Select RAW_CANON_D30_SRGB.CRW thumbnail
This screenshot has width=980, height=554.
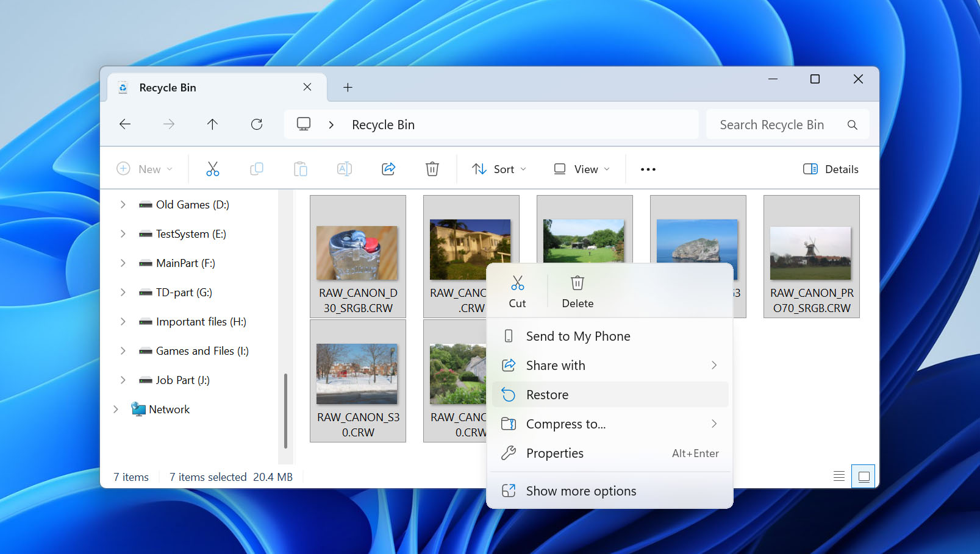pyautogui.click(x=358, y=257)
